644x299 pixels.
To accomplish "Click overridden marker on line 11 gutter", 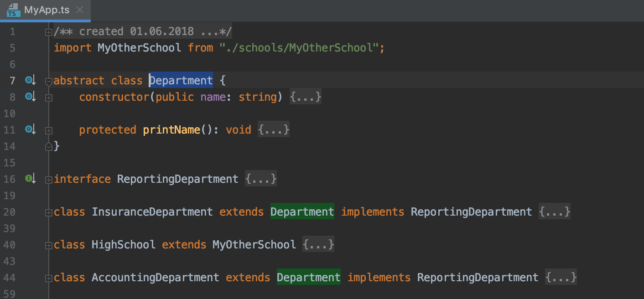I will [31, 130].
